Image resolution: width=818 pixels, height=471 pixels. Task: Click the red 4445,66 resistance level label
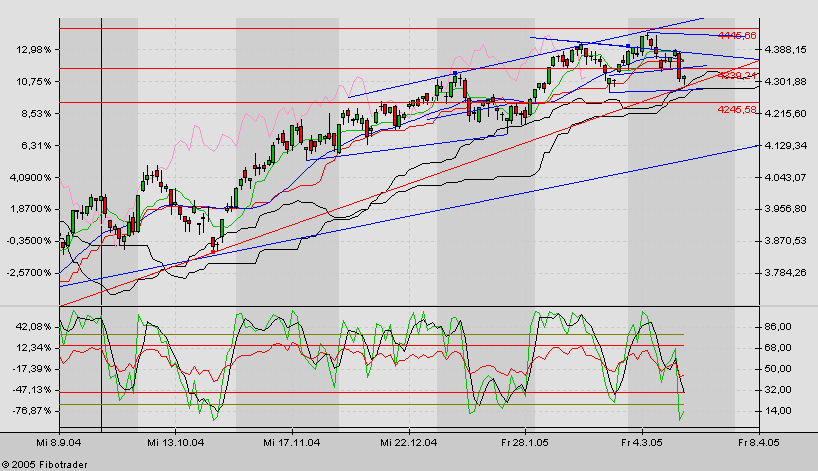click(x=737, y=35)
